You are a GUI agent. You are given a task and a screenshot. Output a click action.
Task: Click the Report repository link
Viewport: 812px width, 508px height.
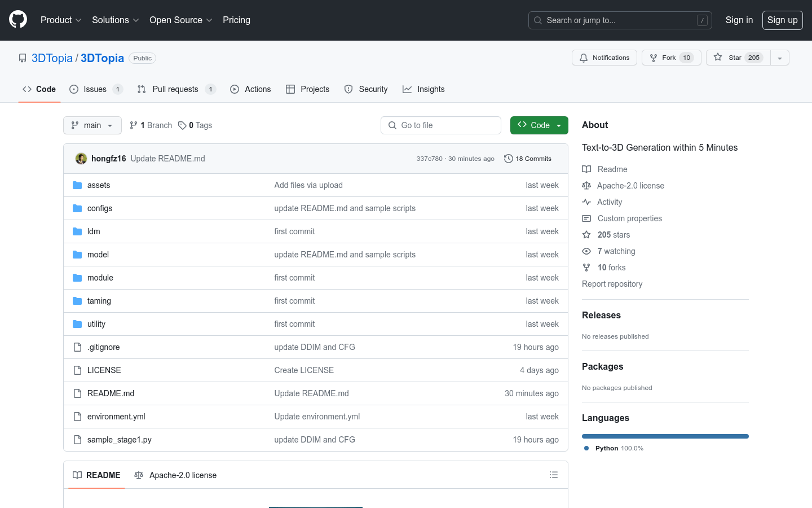612,284
